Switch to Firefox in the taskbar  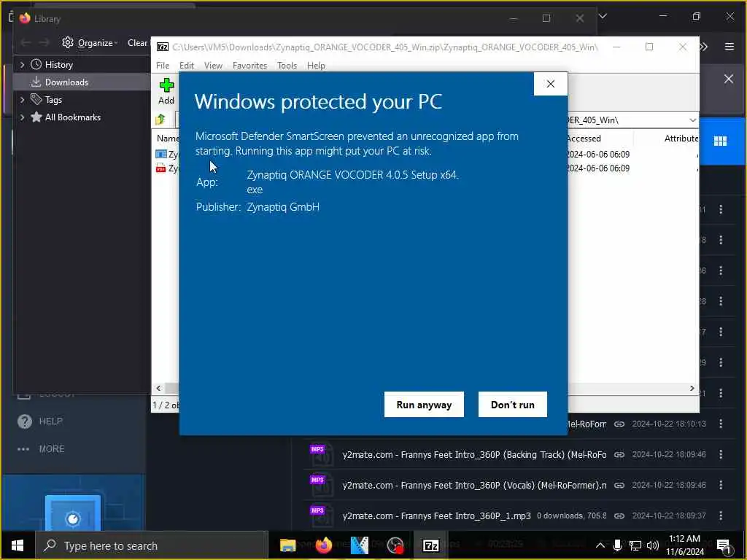[x=323, y=545]
